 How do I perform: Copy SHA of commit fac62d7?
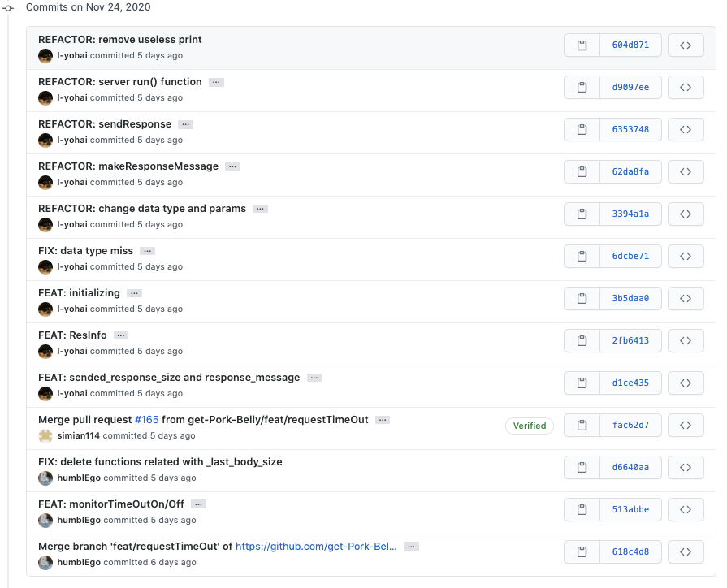pos(582,426)
